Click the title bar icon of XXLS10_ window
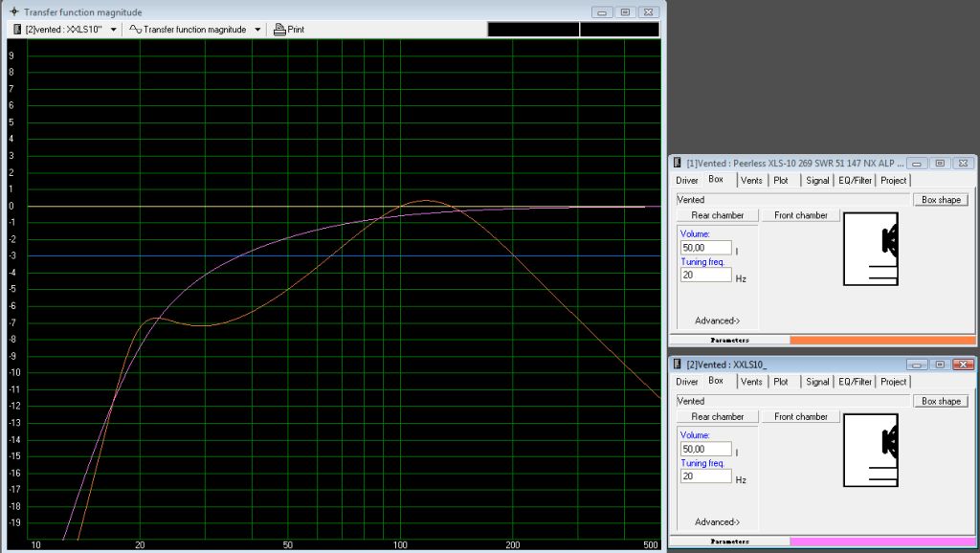The height and width of the screenshot is (553, 980). tap(678, 365)
